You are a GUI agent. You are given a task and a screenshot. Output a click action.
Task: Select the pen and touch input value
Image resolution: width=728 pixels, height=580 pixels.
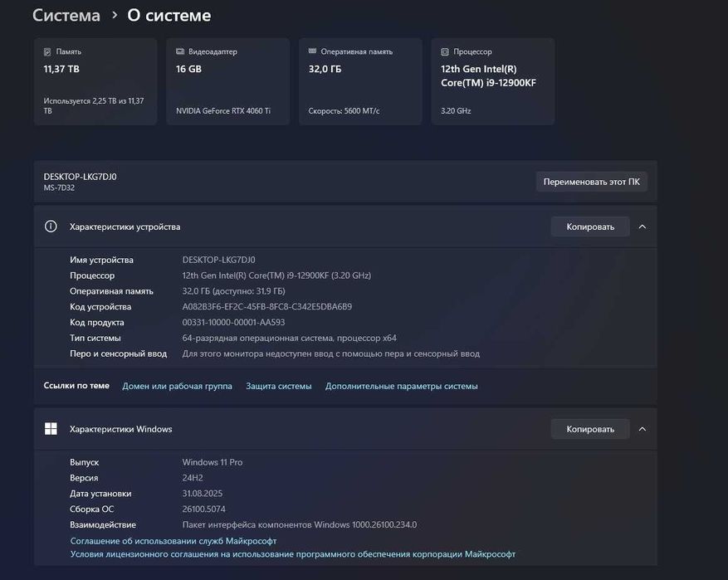[x=331, y=354]
